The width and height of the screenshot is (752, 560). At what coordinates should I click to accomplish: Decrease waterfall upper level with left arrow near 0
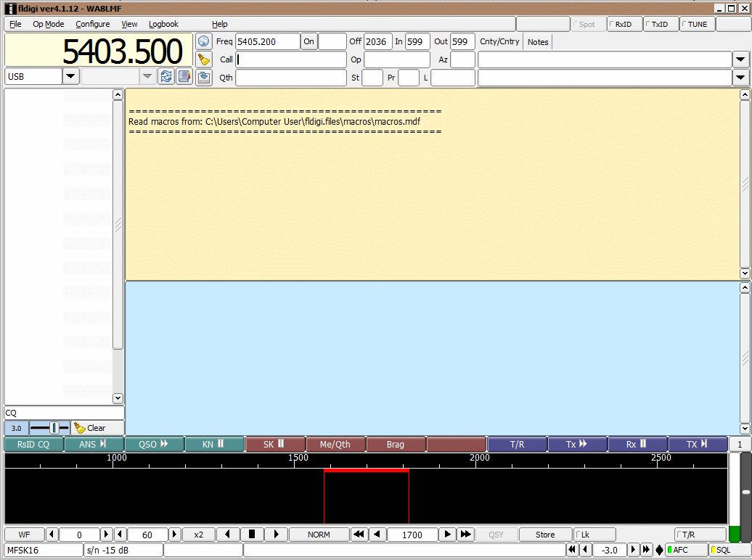[52, 534]
